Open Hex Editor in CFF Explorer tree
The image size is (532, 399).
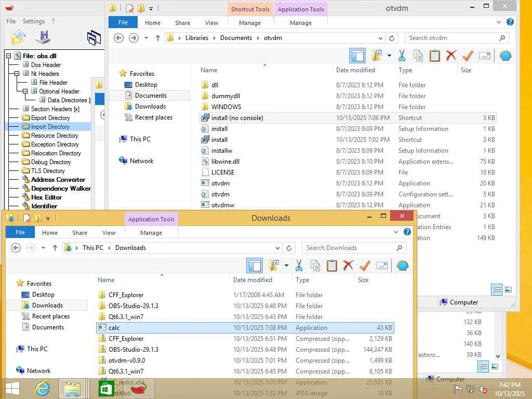click(46, 197)
